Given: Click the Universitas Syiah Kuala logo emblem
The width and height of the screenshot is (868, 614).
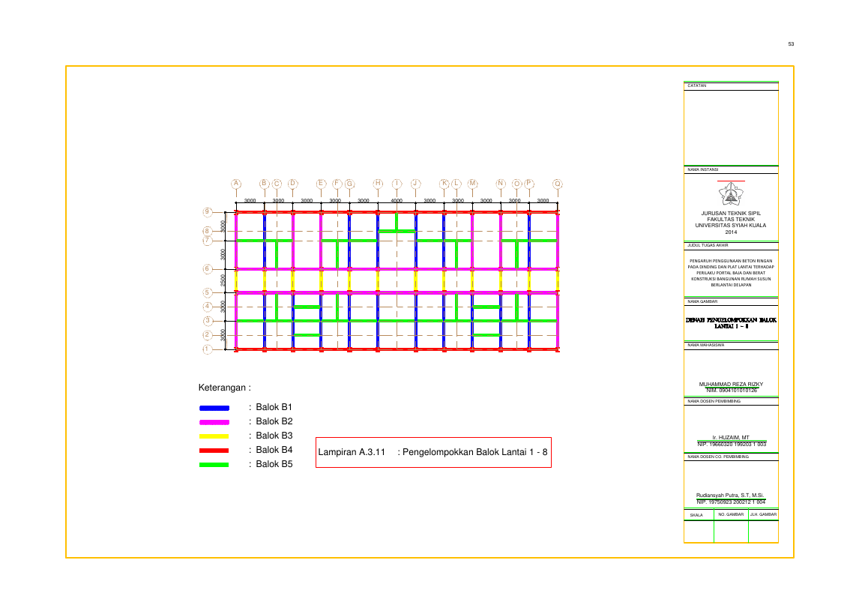Looking at the screenshot, I should point(731,195).
